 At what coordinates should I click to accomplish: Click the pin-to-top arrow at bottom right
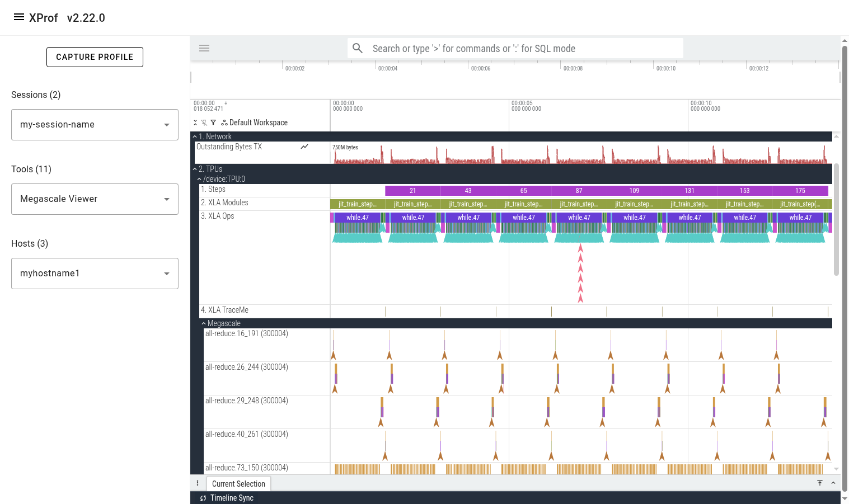coord(820,482)
